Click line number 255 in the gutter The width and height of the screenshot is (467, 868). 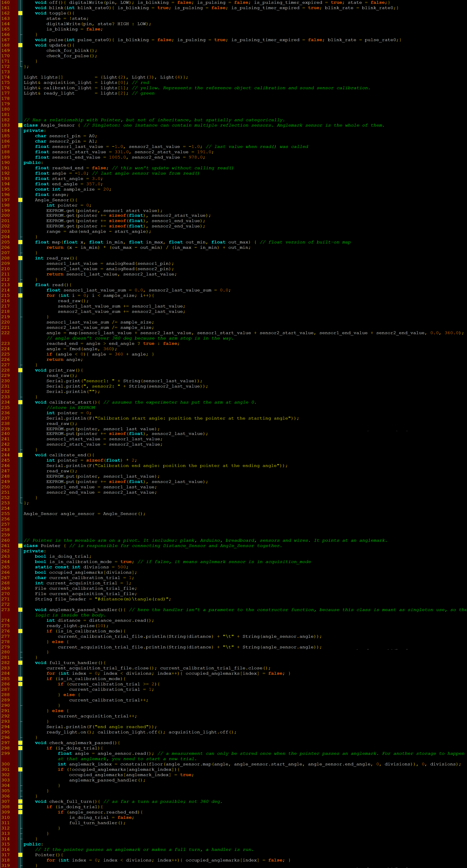point(5,514)
